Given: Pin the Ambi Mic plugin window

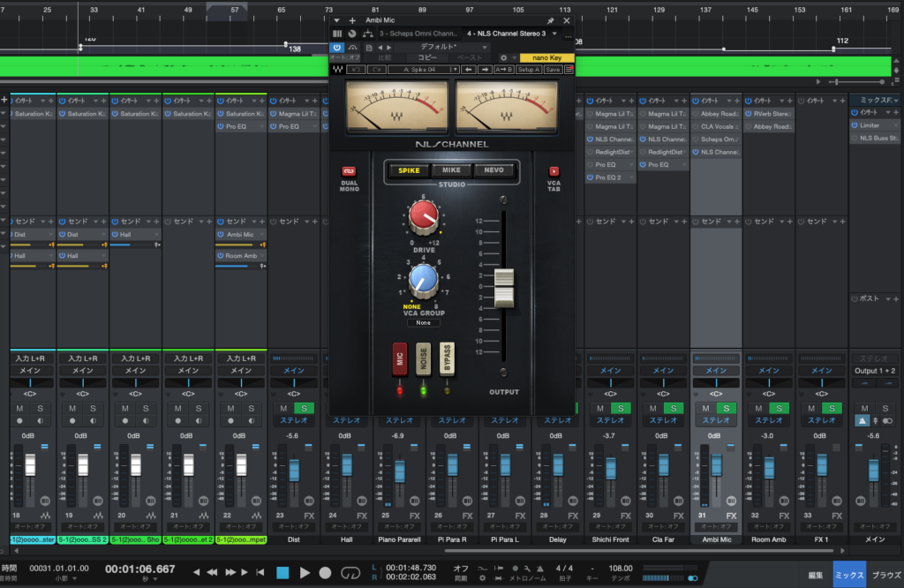Looking at the screenshot, I should pyautogui.click(x=551, y=20).
